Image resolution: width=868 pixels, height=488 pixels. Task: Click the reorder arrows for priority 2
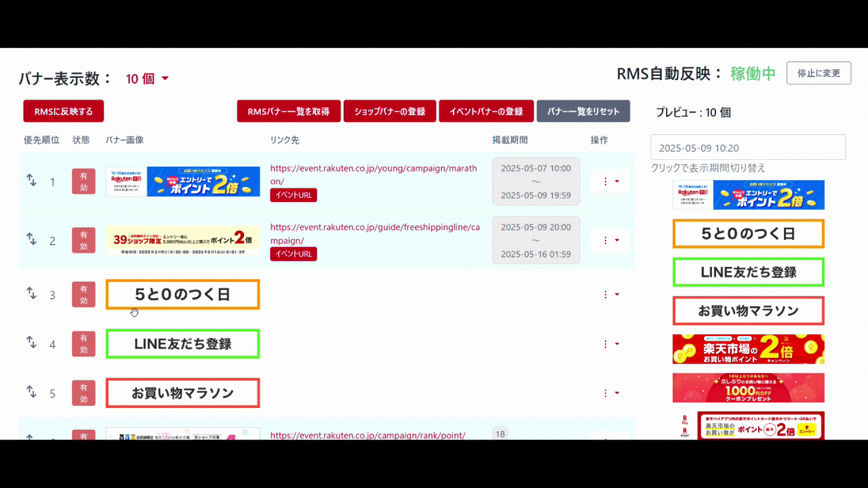[x=31, y=239]
